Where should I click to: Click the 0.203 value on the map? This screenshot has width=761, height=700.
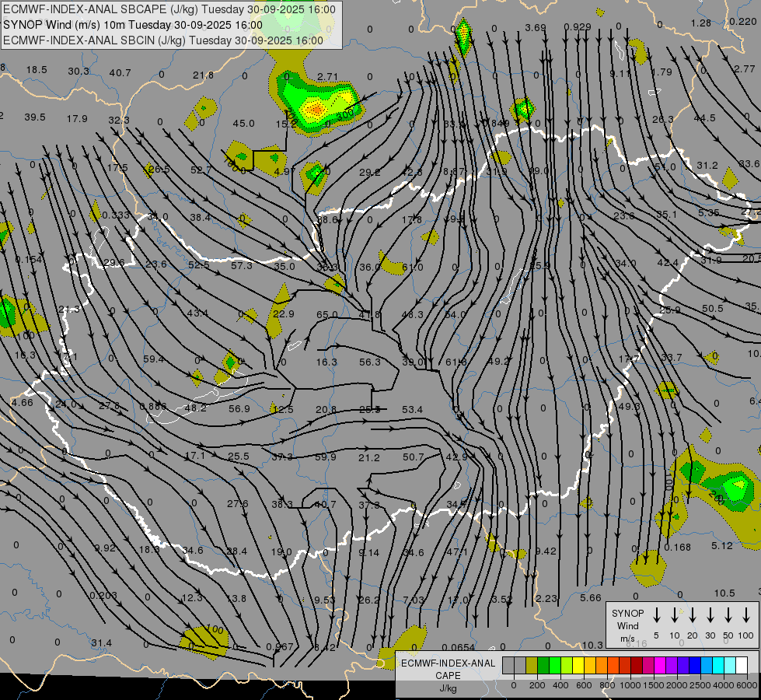click(x=103, y=596)
